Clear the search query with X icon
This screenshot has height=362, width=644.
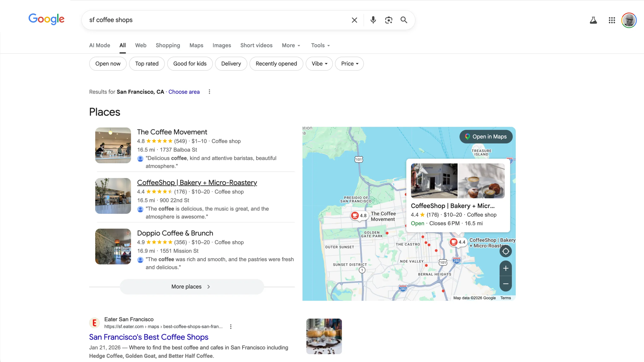pos(354,20)
